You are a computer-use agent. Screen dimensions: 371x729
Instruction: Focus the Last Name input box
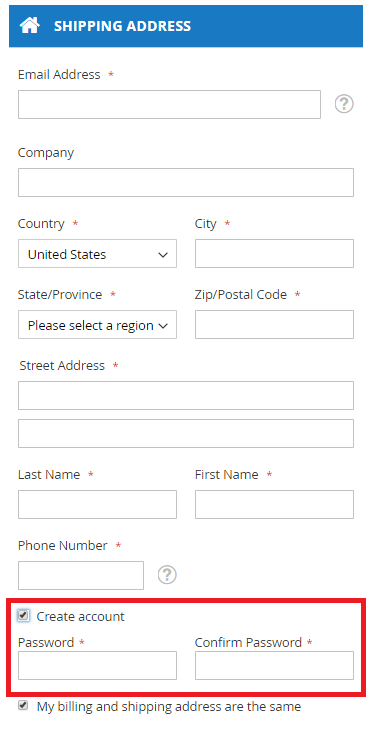pos(97,504)
